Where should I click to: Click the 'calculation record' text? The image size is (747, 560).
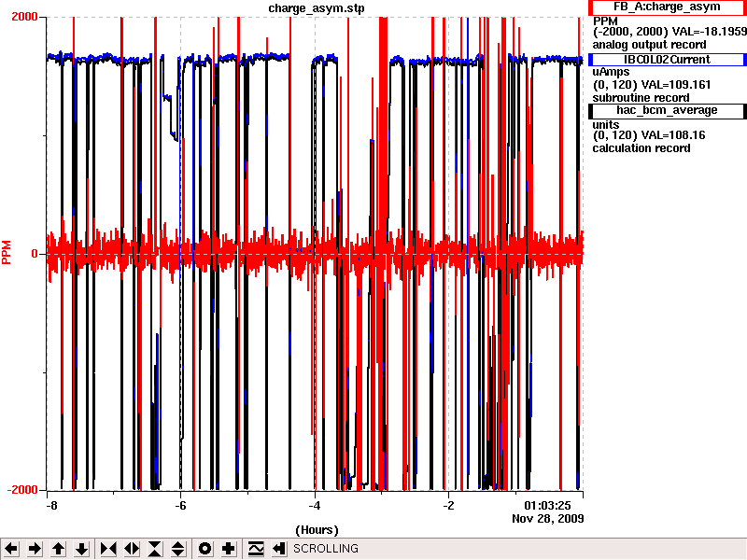coord(641,148)
